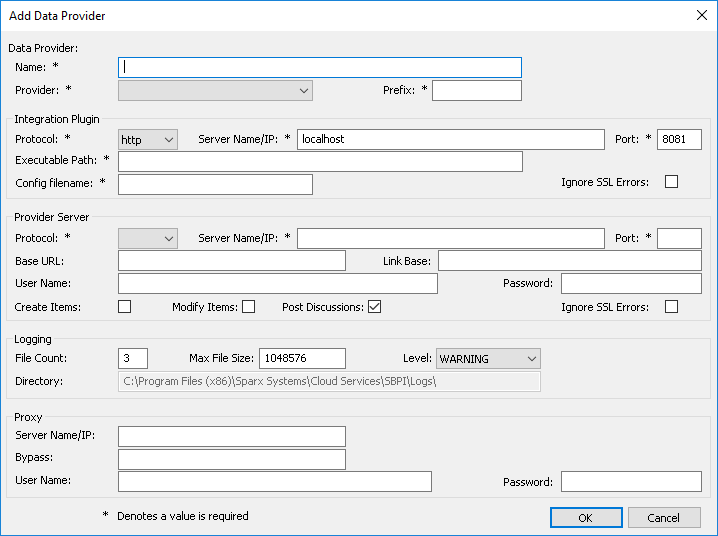Expand the logging Level dropdown
718x536 pixels.
[x=487, y=358]
